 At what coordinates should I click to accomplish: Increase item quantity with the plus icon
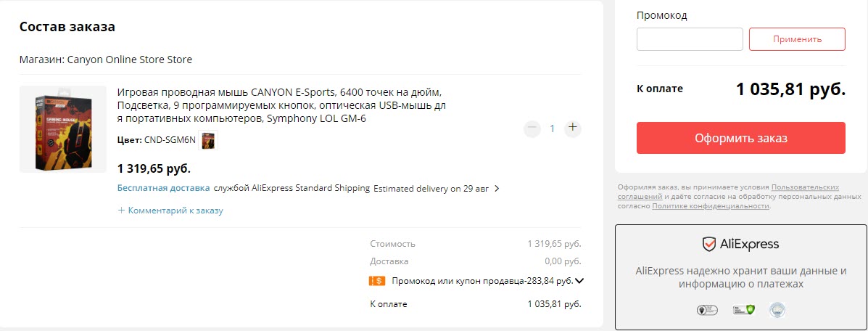(572, 128)
